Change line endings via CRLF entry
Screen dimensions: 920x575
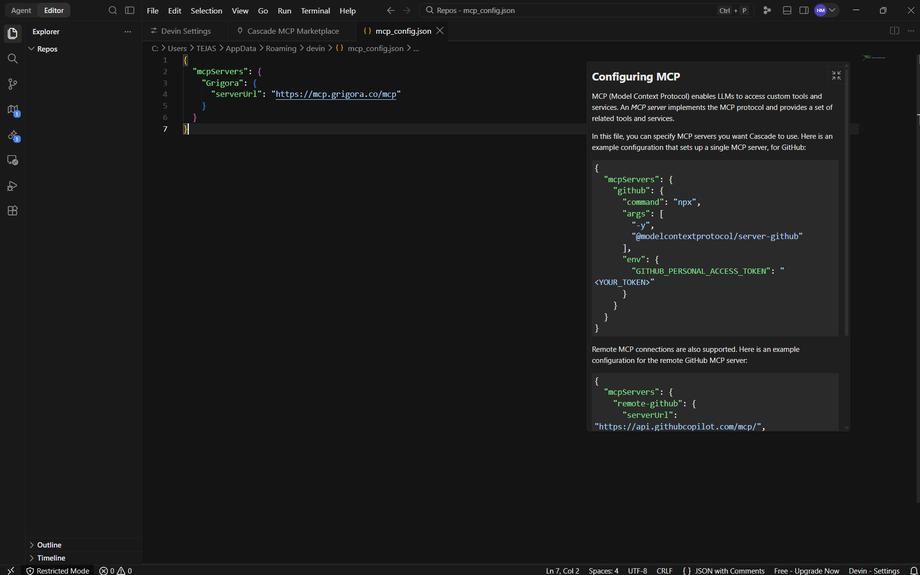(664, 570)
